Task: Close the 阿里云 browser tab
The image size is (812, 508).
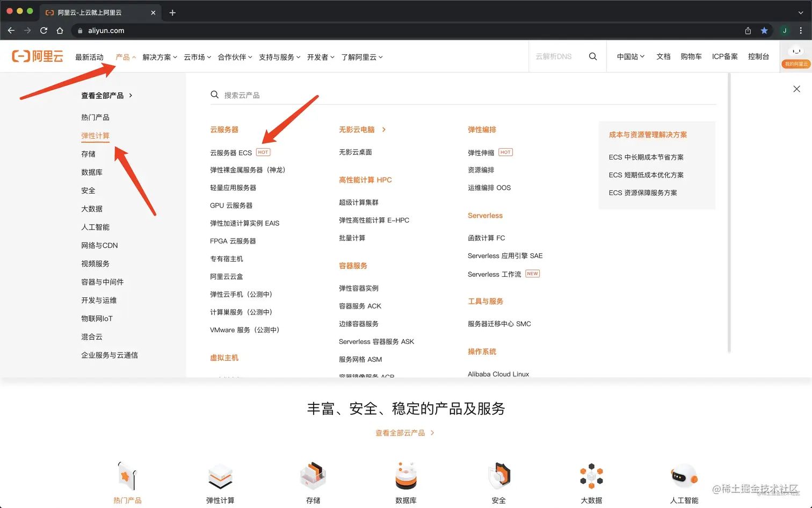Action: pyautogui.click(x=153, y=12)
